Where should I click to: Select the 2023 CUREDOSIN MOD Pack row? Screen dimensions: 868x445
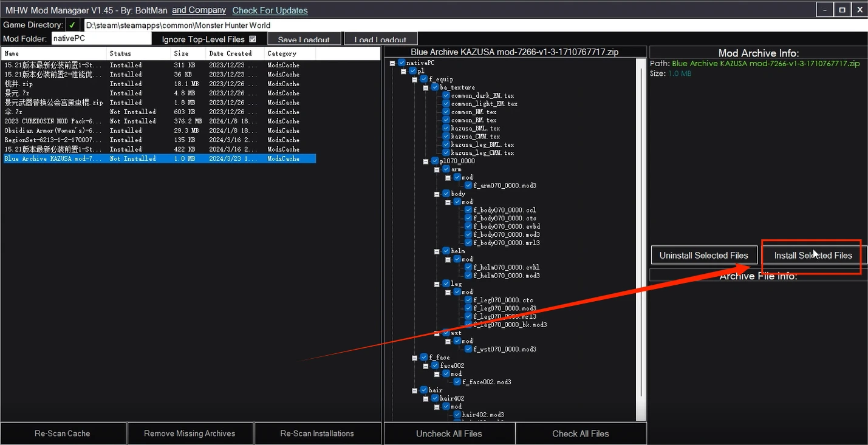coord(159,121)
